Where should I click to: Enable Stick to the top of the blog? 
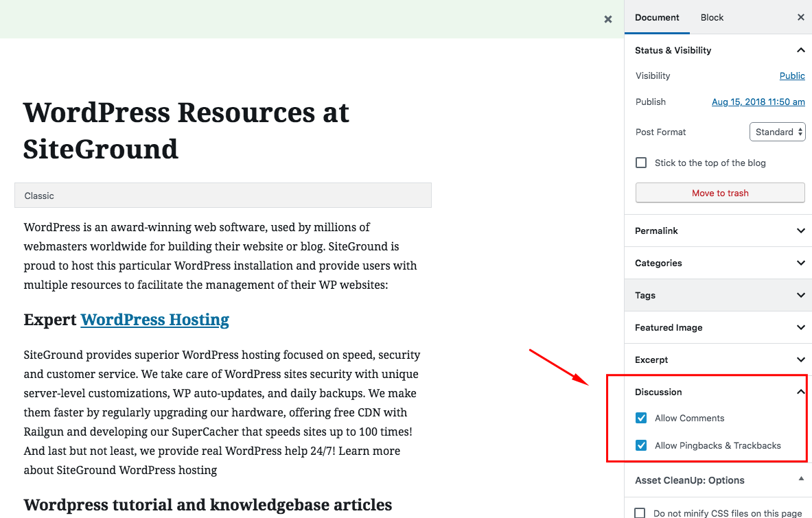tap(641, 163)
